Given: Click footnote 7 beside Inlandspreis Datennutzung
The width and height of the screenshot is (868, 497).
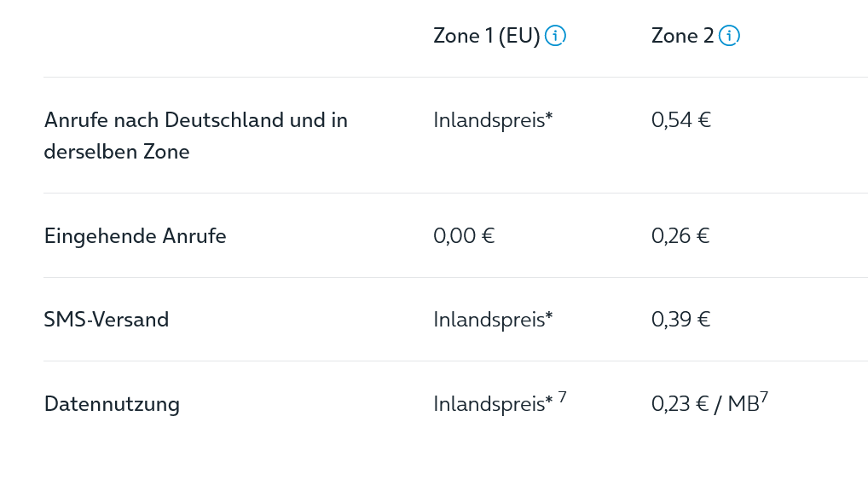Looking at the screenshot, I should point(563,397).
